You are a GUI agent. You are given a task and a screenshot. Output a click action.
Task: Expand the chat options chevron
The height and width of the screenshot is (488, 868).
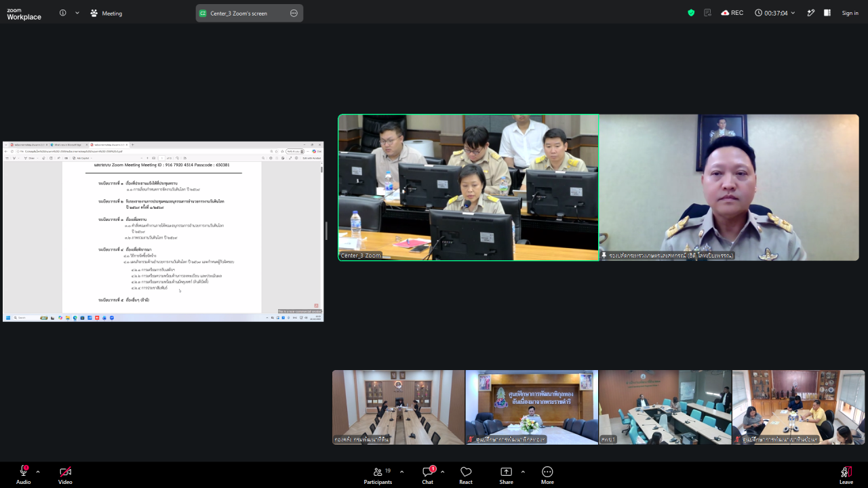(442, 472)
